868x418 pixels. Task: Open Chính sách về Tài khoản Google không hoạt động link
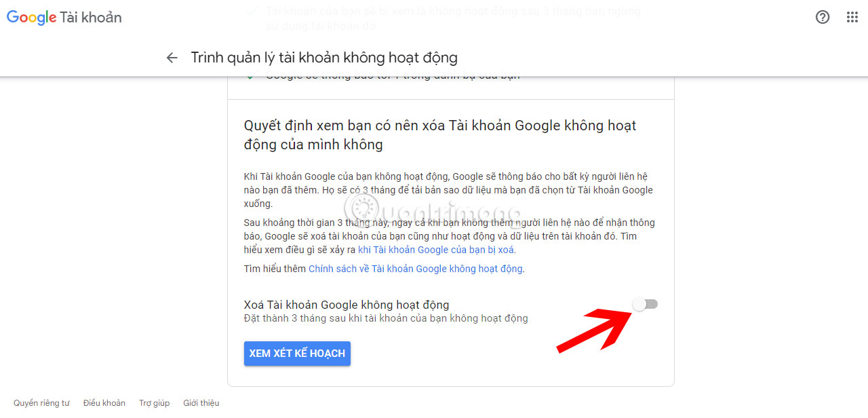(x=416, y=269)
